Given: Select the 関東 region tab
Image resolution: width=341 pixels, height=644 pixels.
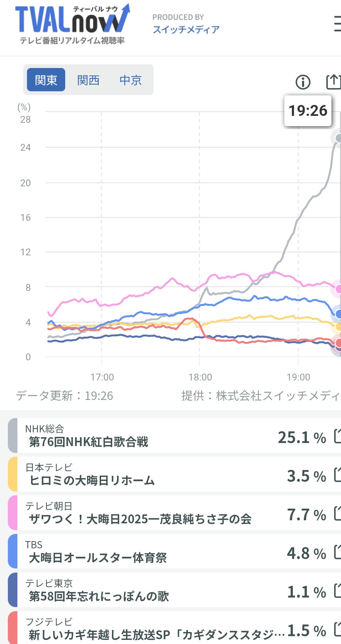Looking at the screenshot, I should tap(46, 80).
